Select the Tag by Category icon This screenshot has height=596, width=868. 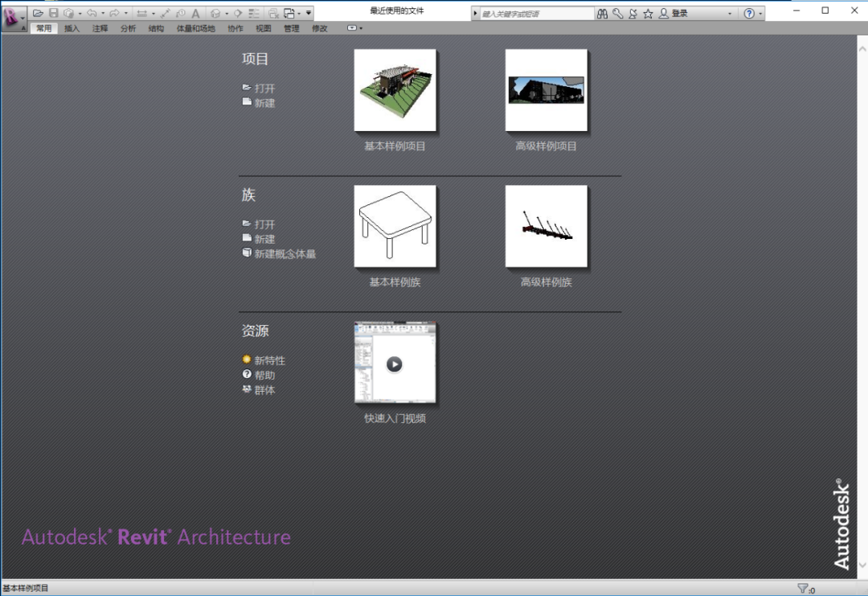[x=181, y=13]
